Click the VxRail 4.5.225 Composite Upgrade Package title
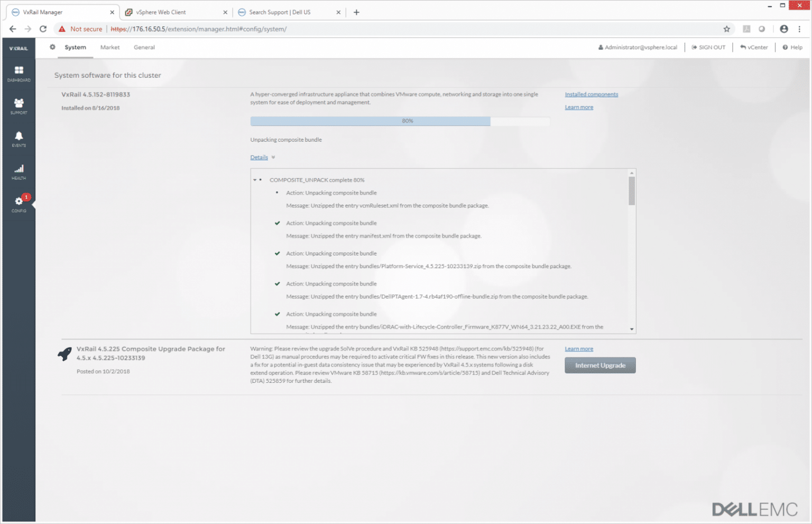 (x=151, y=353)
